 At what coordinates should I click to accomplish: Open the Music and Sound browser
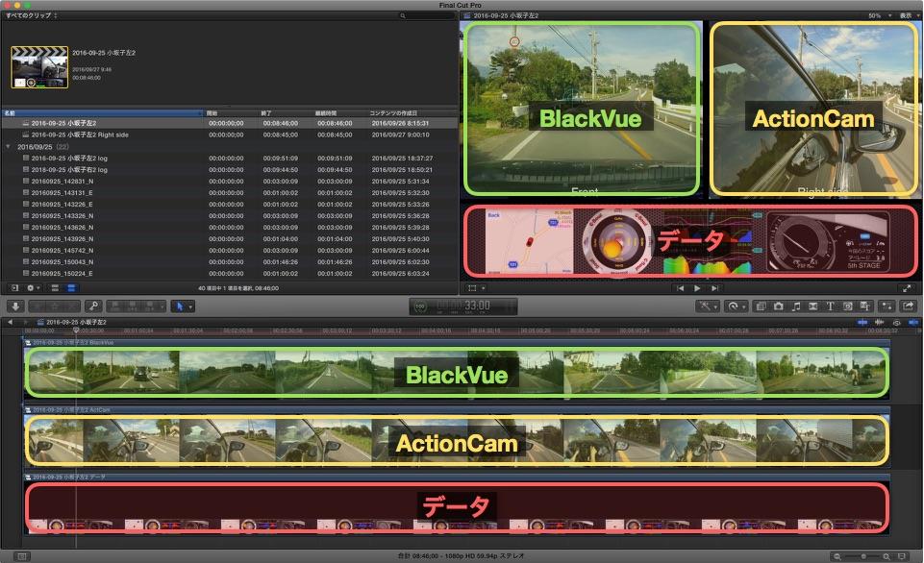pyautogui.click(x=795, y=306)
